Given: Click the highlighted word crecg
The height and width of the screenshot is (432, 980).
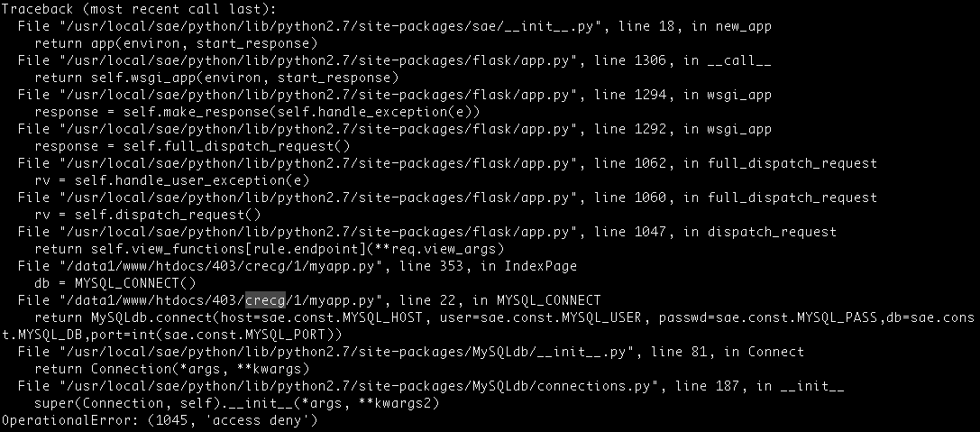Looking at the screenshot, I should 265,300.
